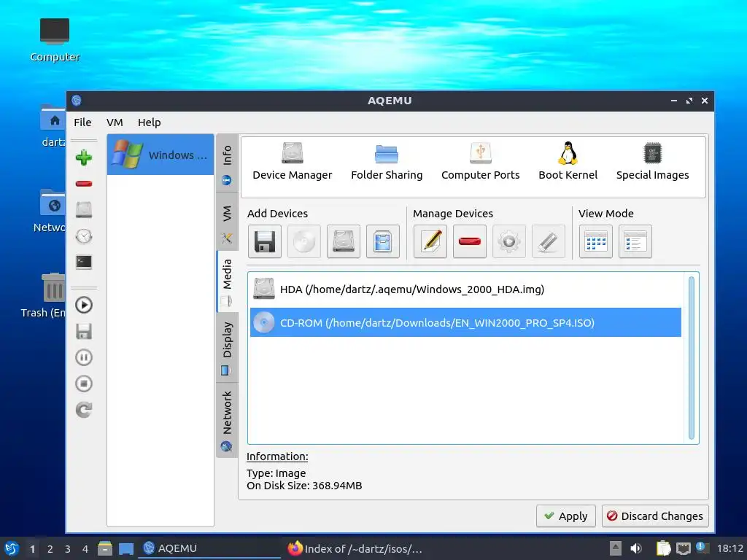Stop the virtual machine

pos(84,384)
